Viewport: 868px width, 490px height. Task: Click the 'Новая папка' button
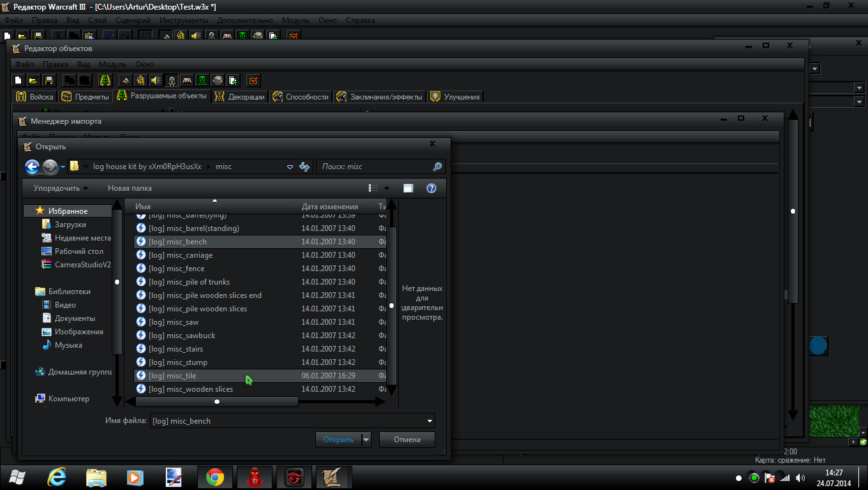point(130,188)
